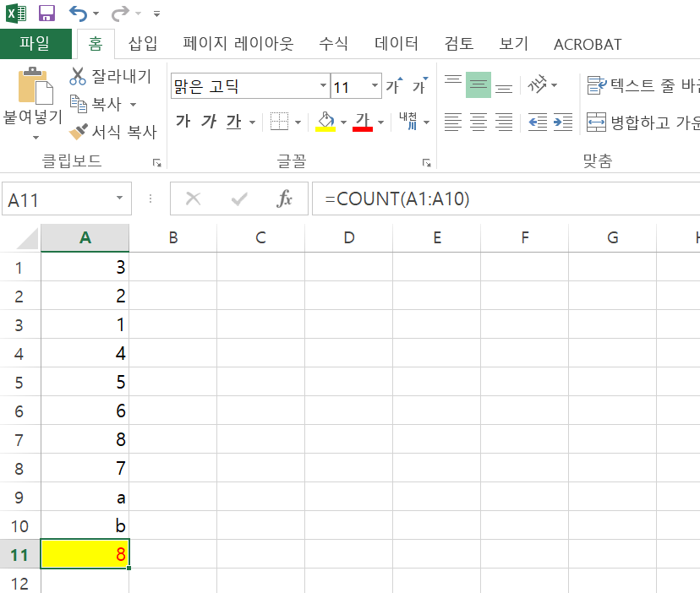Screen dimensions: 700x593
Task: Open the font size 11 dropdown
Action: (x=375, y=85)
